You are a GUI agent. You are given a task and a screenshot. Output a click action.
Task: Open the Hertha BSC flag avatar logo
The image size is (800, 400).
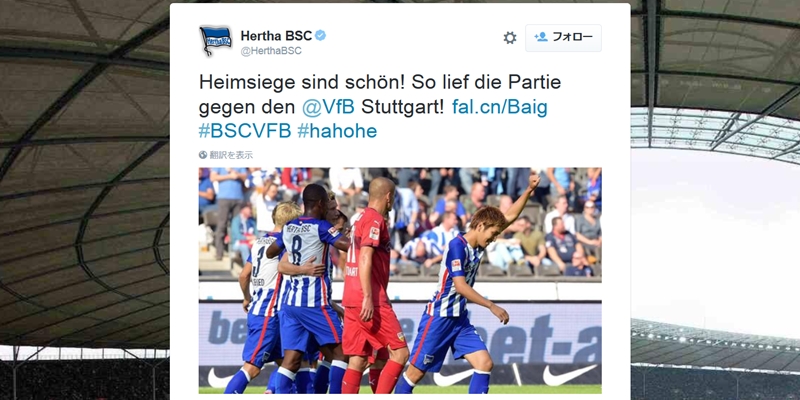215,40
